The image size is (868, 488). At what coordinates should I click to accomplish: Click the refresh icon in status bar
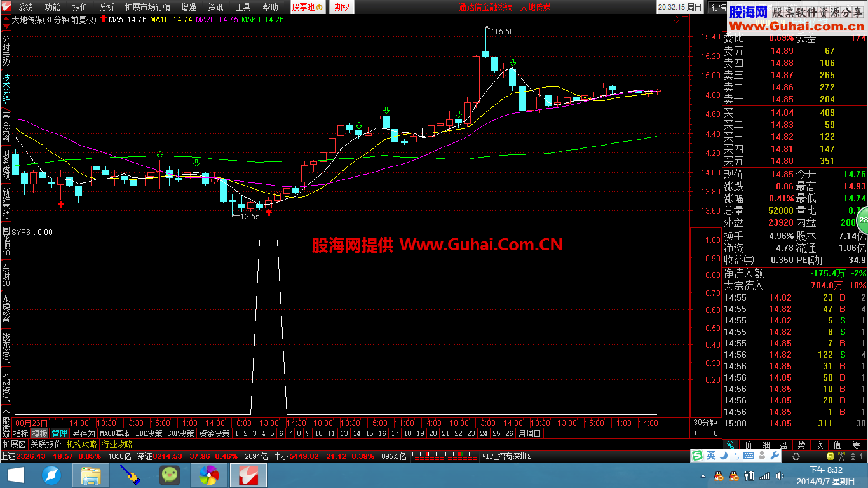pos(796,456)
